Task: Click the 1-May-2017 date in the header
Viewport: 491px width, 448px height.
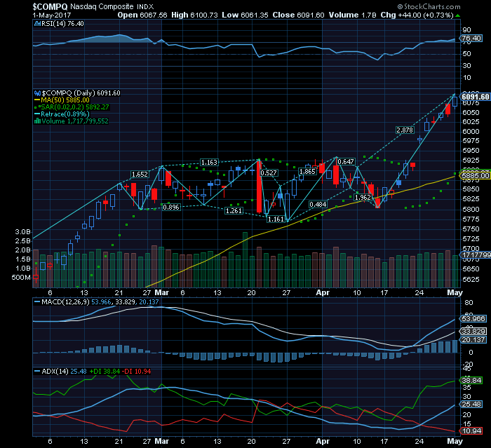Action: click(x=52, y=15)
